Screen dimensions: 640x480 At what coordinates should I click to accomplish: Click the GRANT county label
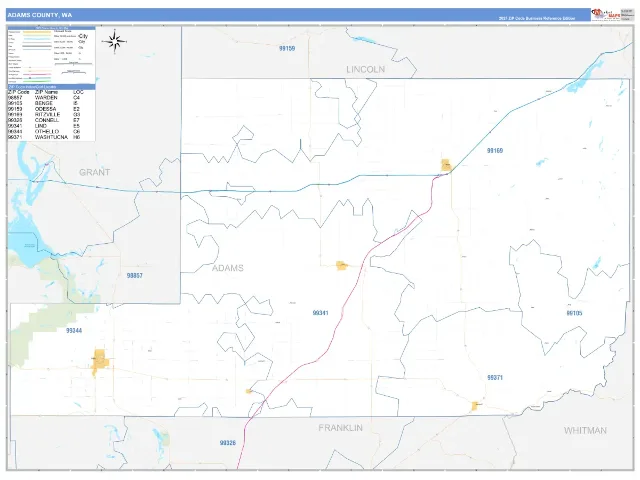click(94, 172)
